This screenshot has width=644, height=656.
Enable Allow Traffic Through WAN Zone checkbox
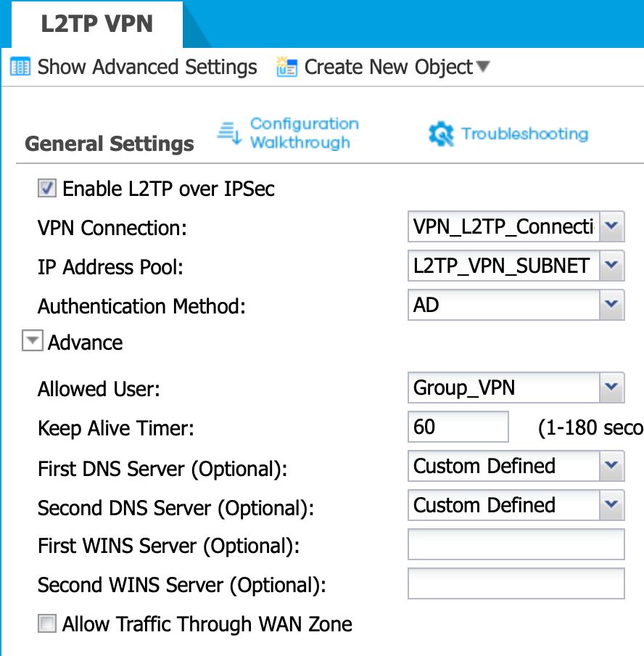47,623
